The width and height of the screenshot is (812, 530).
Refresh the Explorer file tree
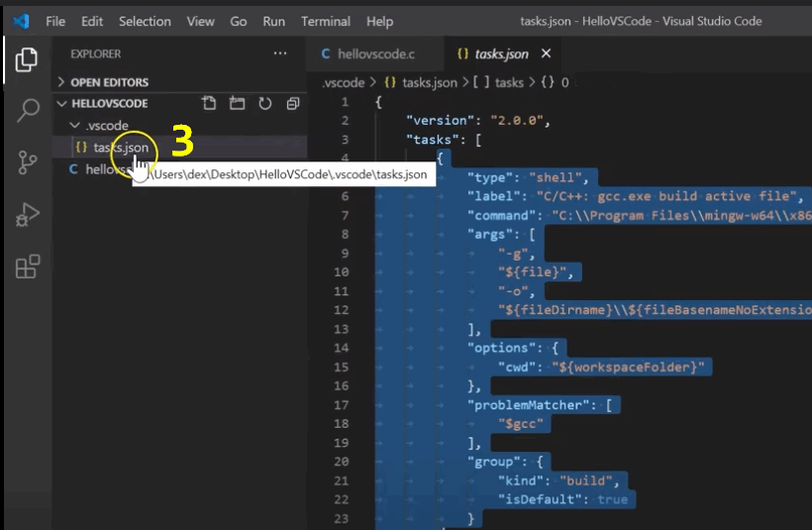[264, 104]
